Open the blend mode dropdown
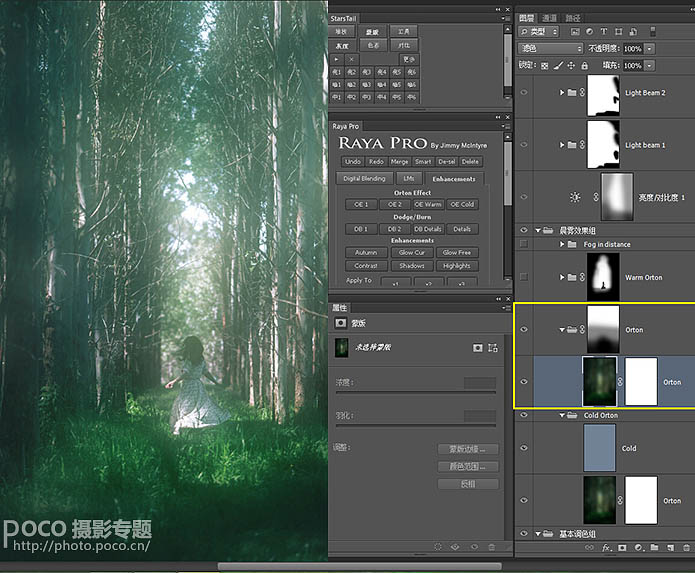Viewport: 695px width, 573px height. pyautogui.click(x=550, y=48)
